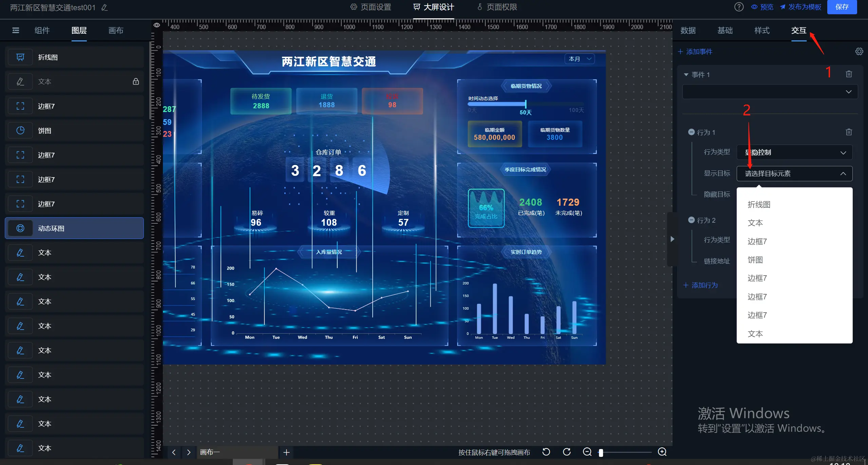
Task: Click the hamburger menu icon in left panel
Action: tap(16, 31)
